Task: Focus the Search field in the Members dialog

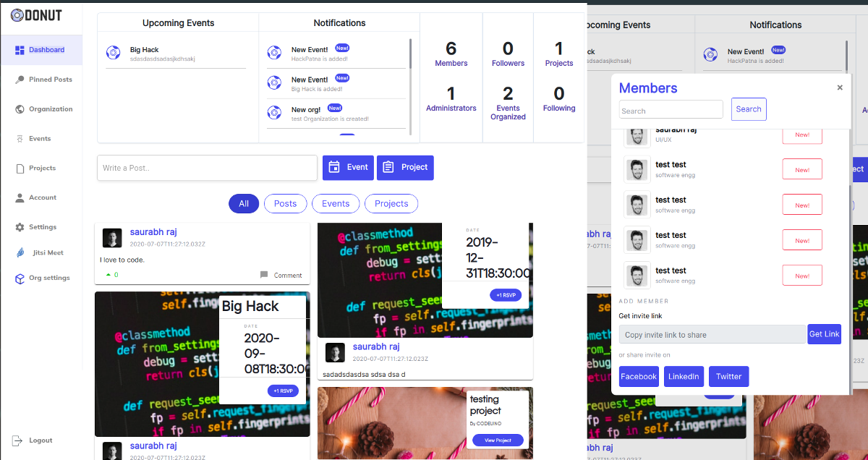Action: pos(671,109)
